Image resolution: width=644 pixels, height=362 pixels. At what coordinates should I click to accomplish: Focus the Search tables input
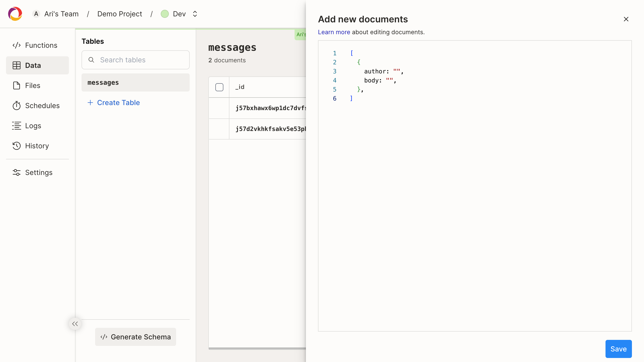coord(136,60)
